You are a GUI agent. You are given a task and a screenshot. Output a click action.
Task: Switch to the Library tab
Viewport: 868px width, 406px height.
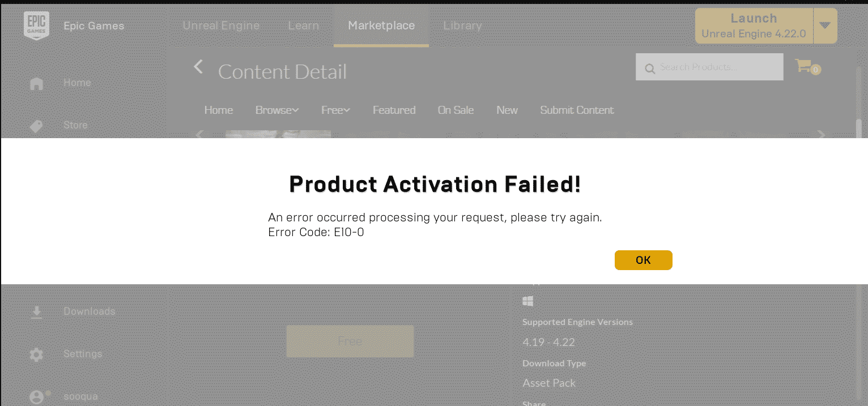click(x=462, y=25)
